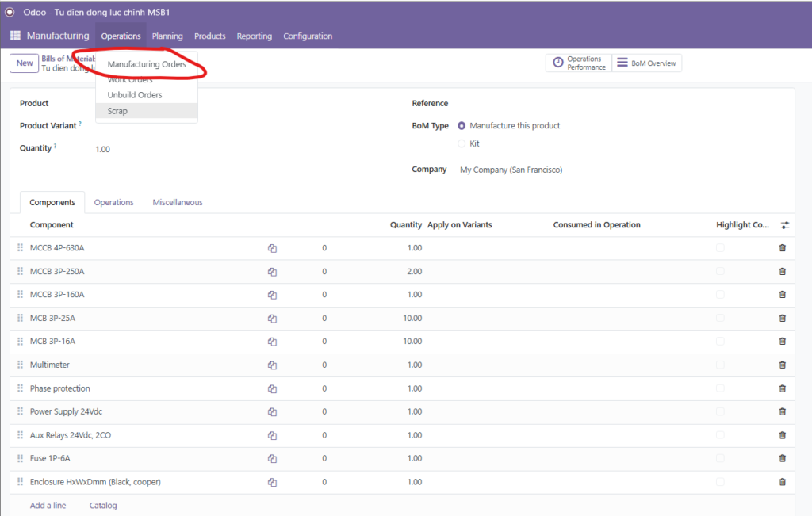Viewport: 812px width, 516px height.
Task: Toggle Highlight checkbox for MCB 3P-25A
Action: tap(720, 318)
